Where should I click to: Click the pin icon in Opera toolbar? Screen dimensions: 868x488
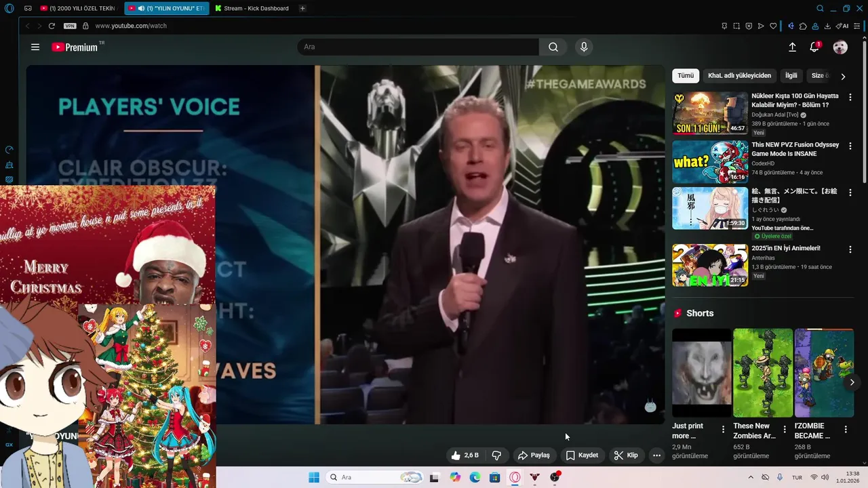pyautogui.click(x=724, y=26)
